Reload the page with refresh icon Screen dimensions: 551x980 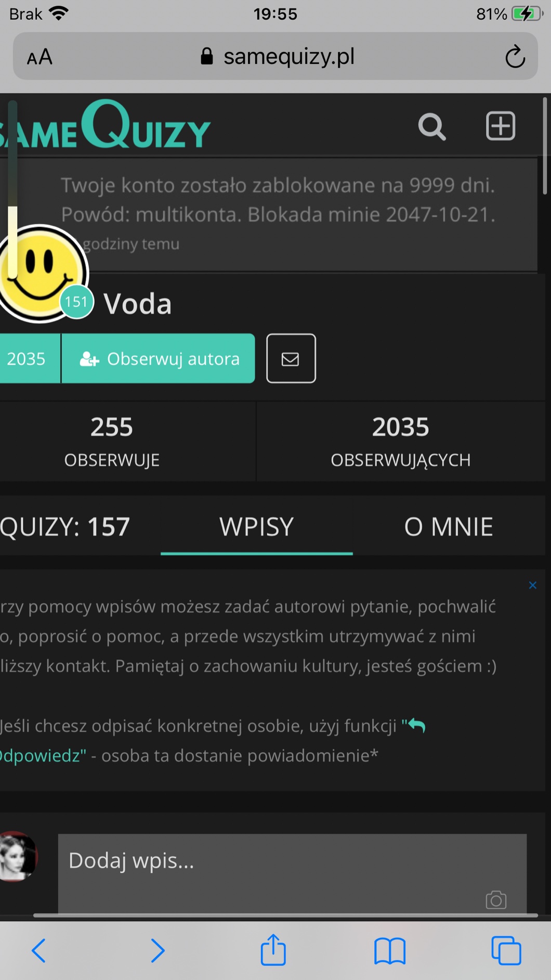[x=515, y=57]
